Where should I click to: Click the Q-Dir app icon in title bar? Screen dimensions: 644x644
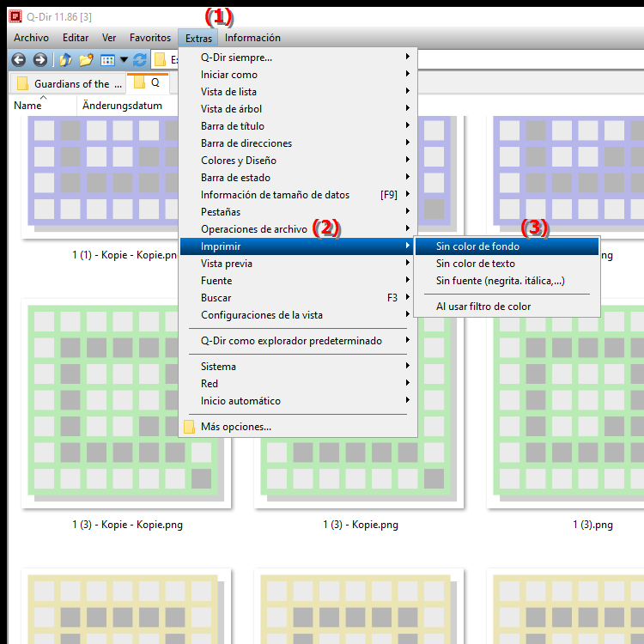click(15, 16)
